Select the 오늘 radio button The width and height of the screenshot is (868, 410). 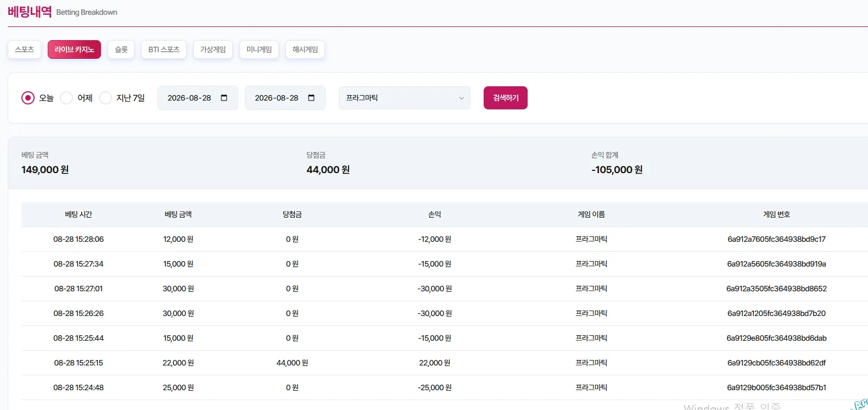click(x=28, y=98)
